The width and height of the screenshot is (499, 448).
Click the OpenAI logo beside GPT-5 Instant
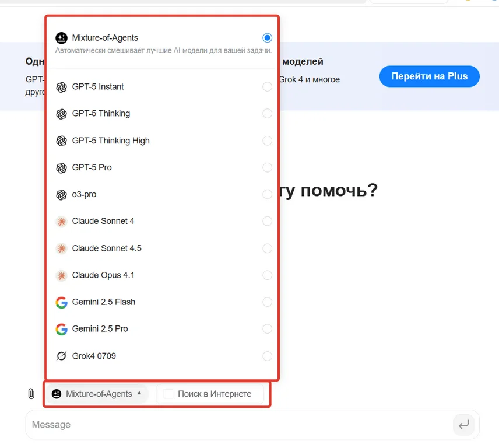tap(61, 87)
